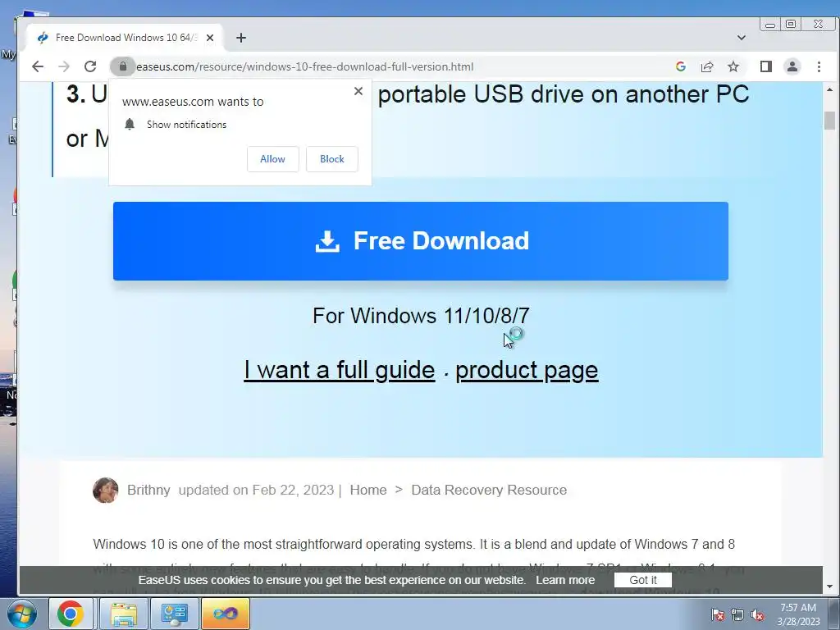Click the scrollbar down arrow
Viewport: 840px width, 630px height.
tap(830, 587)
